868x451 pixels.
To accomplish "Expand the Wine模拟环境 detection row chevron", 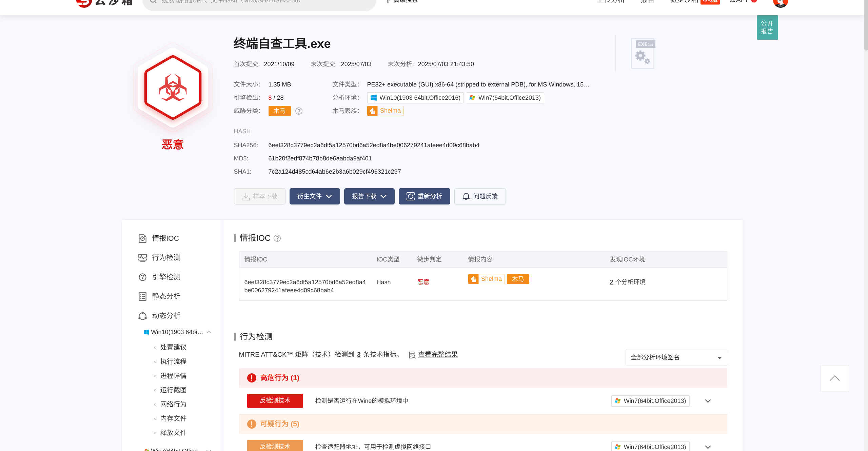I will click(x=708, y=401).
